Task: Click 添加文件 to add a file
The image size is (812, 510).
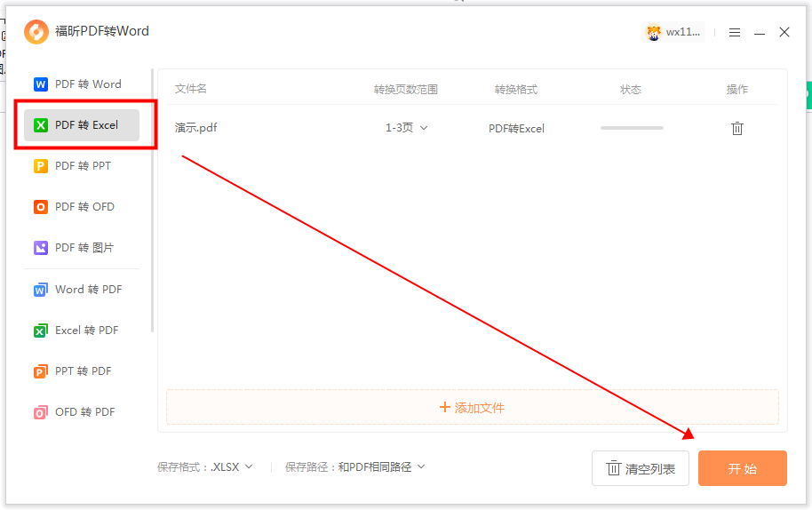Action: click(x=472, y=408)
